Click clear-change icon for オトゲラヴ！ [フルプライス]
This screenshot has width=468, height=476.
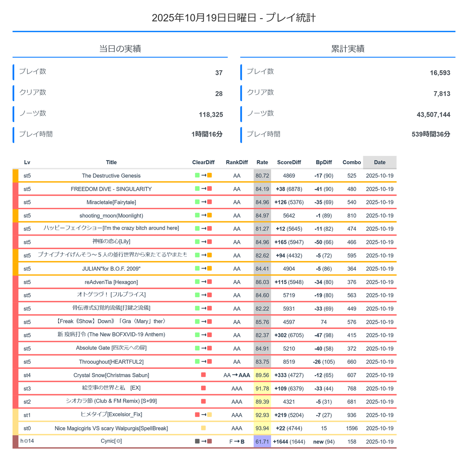tap(204, 295)
